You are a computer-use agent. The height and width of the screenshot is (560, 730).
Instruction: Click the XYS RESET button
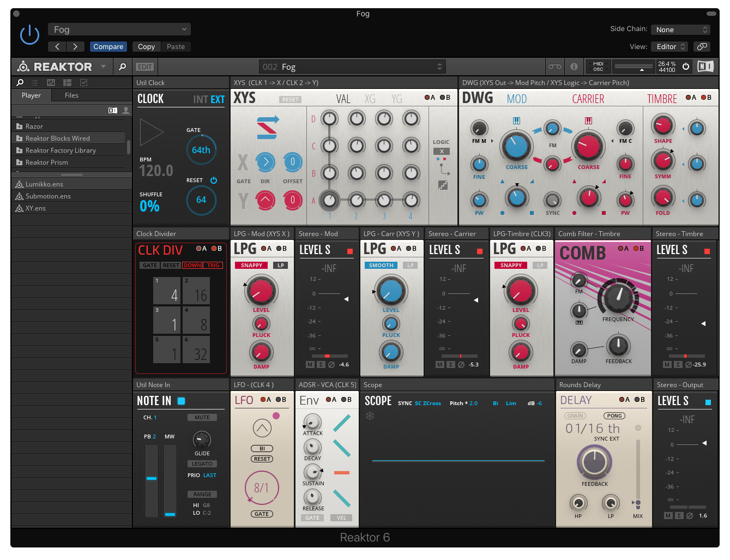tap(291, 100)
